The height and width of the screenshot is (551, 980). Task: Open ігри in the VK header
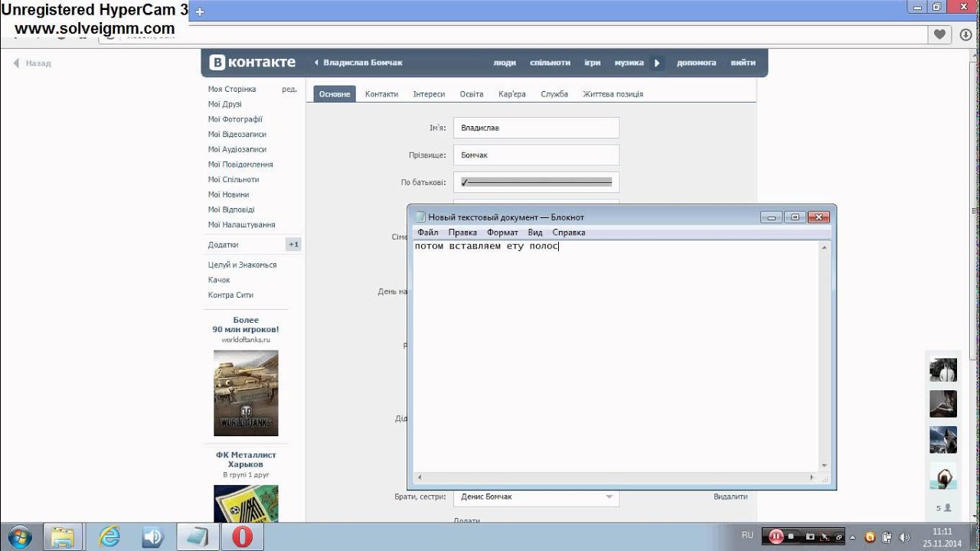pos(593,63)
